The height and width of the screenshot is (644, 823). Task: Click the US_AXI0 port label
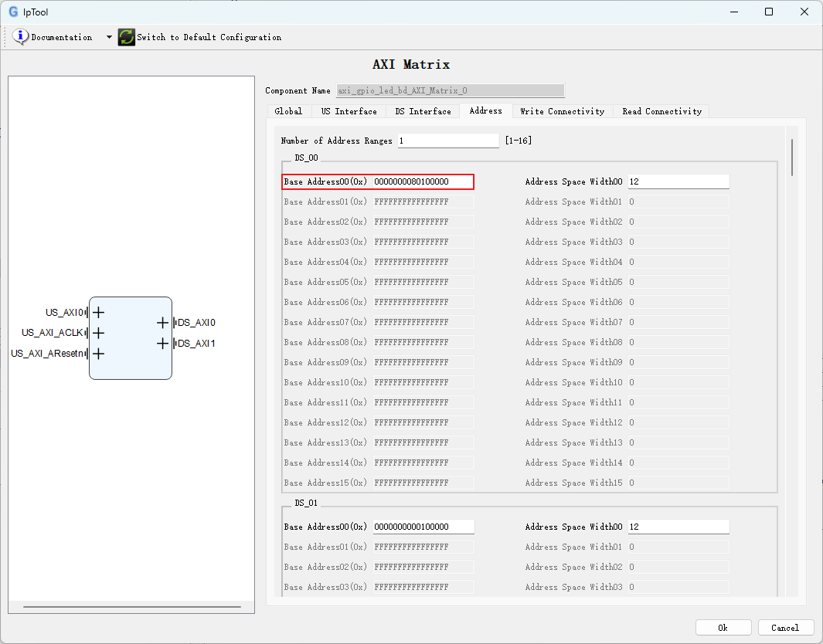(64, 313)
